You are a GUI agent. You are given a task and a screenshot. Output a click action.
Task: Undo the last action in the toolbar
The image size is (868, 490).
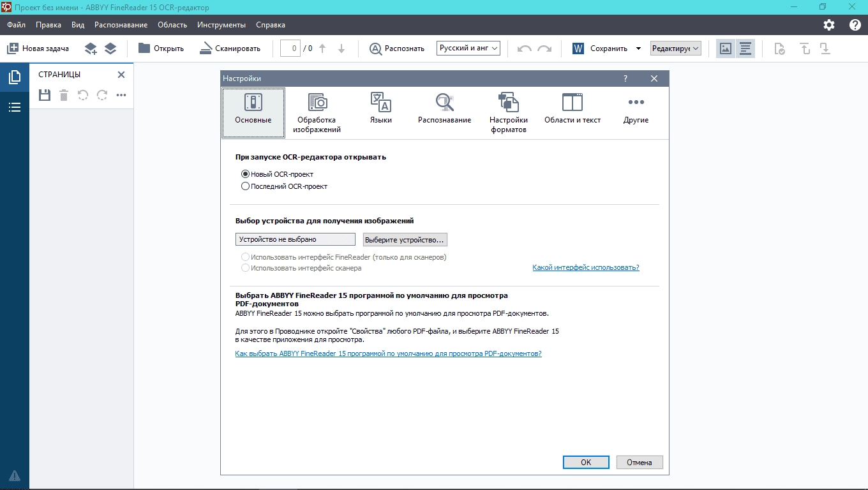(525, 48)
